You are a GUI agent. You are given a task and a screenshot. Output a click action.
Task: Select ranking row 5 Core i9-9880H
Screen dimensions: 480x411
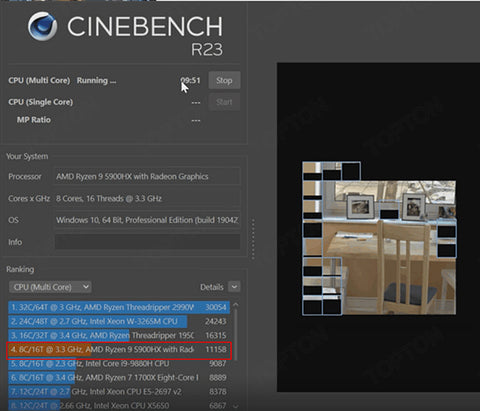point(119,364)
